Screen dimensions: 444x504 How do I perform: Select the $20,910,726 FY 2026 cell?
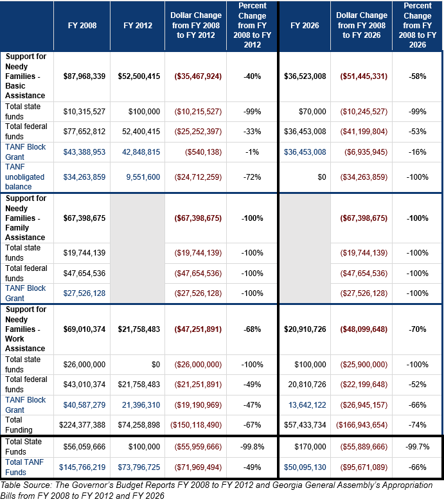(305, 329)
